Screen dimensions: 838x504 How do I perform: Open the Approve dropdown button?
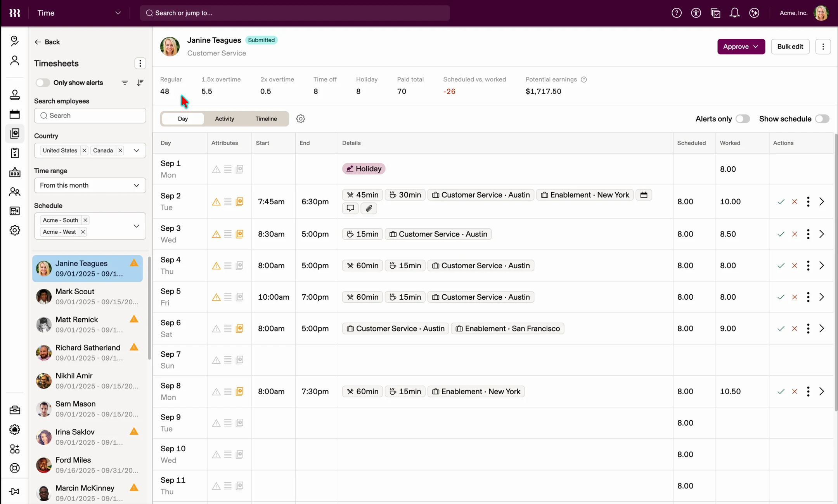(x=741, y=47)
